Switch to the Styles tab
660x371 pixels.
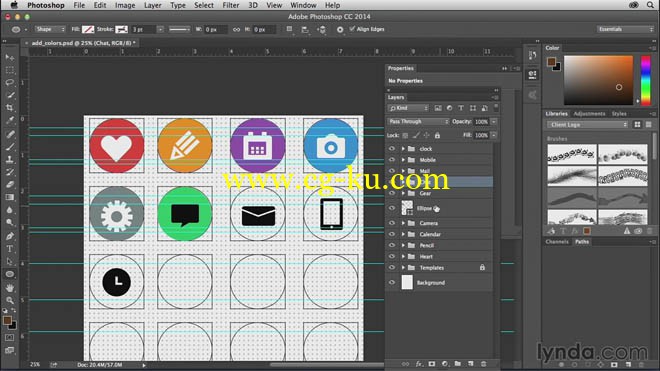coord(619,114)
